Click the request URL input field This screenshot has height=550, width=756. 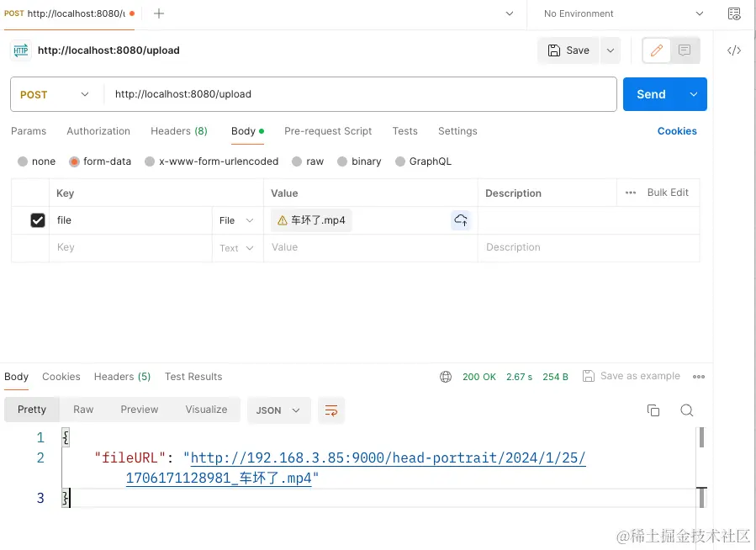361,94
